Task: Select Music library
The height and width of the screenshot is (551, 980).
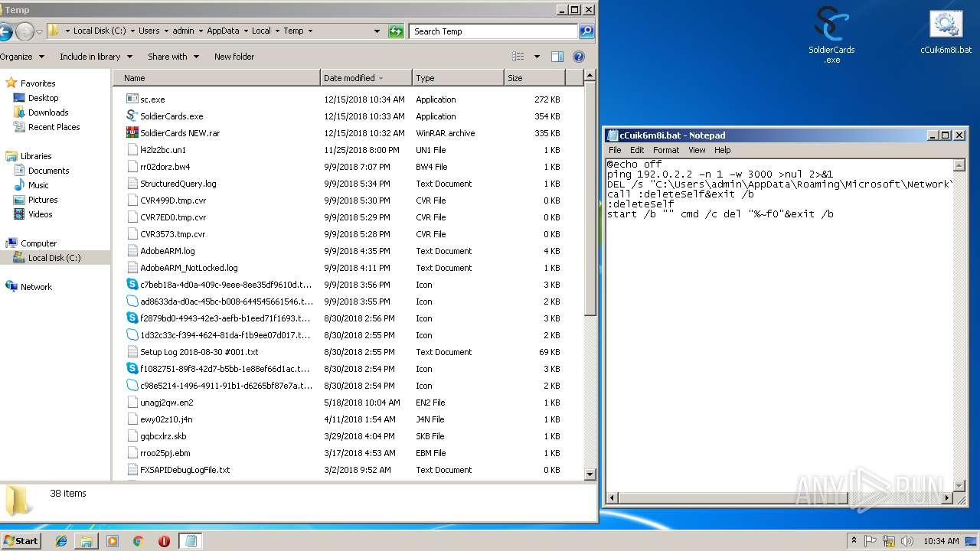Action: [38, 185]
